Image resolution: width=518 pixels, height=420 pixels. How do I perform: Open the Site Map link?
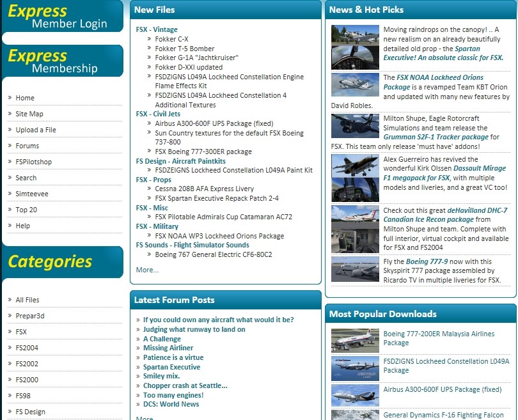(x=29, y=114)
